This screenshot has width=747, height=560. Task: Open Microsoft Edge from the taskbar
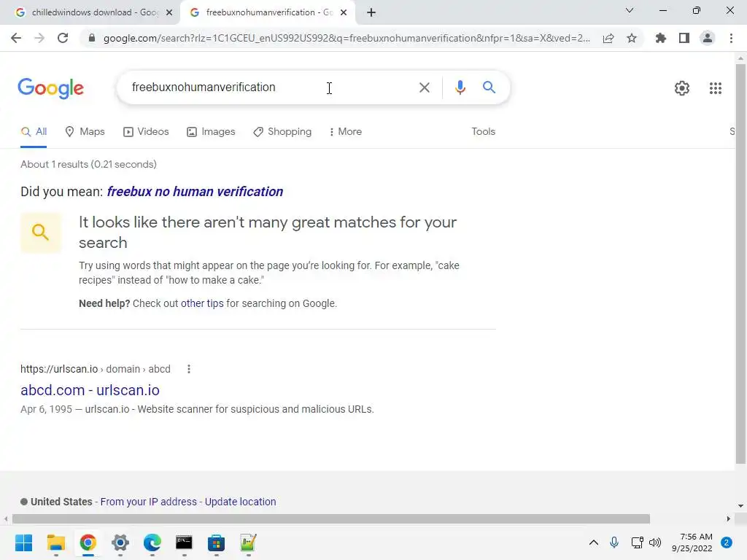pyautogui.click(x=152, y=542)
